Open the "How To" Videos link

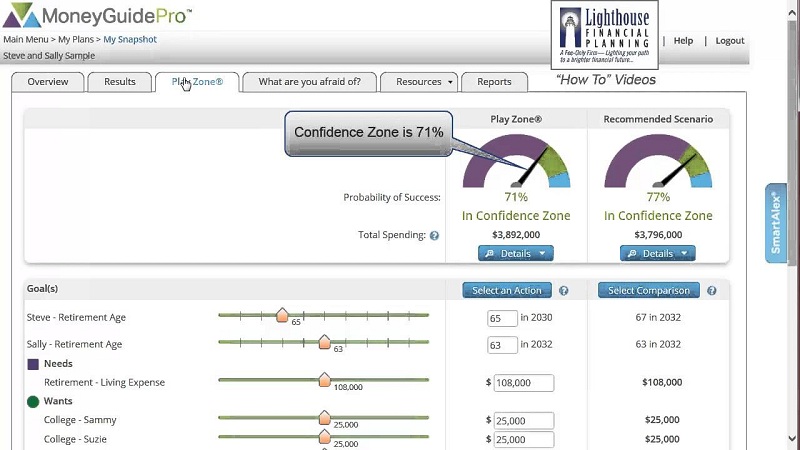[606, 80]
